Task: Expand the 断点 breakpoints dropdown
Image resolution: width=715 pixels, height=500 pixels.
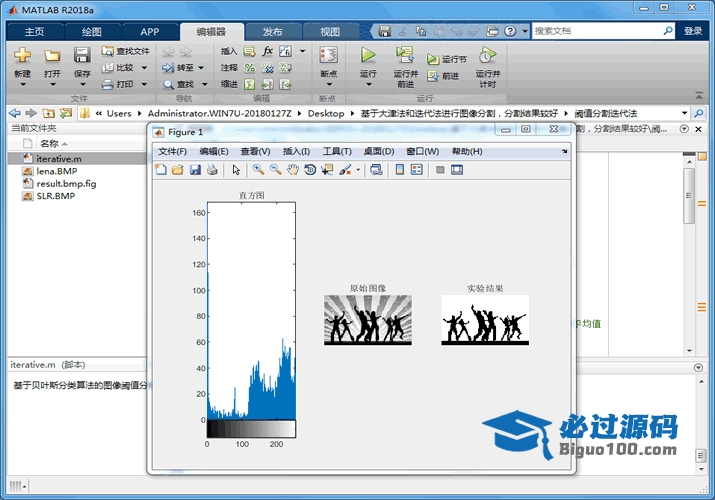Action: click(x=328, y=84)
